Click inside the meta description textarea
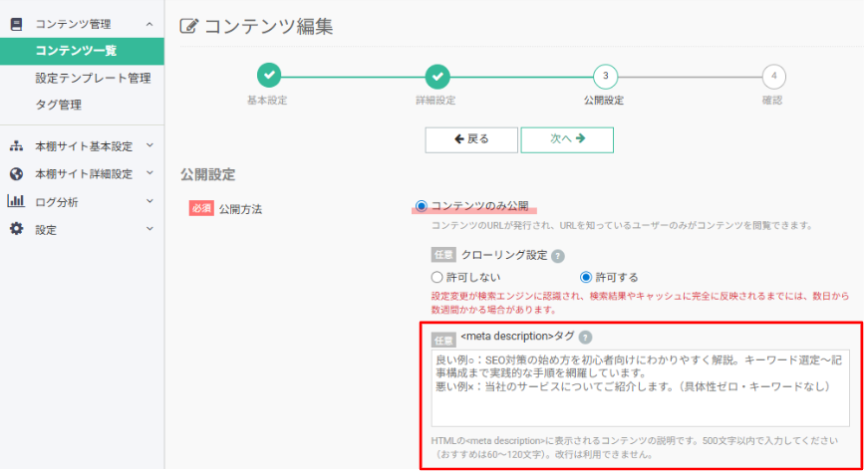The height and width of the screenshot is (473, 868). click(x=640, y=387)
